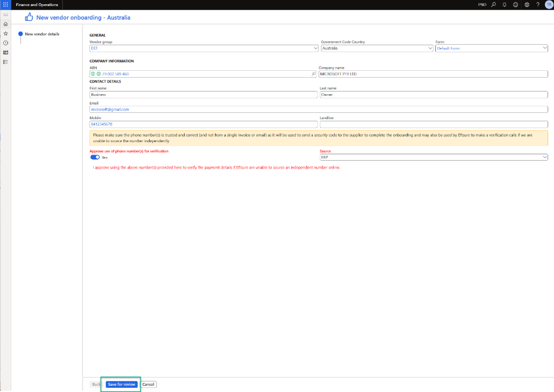Open Modules list icon in sidebar

pyautogui.click(x=6, y=62)
